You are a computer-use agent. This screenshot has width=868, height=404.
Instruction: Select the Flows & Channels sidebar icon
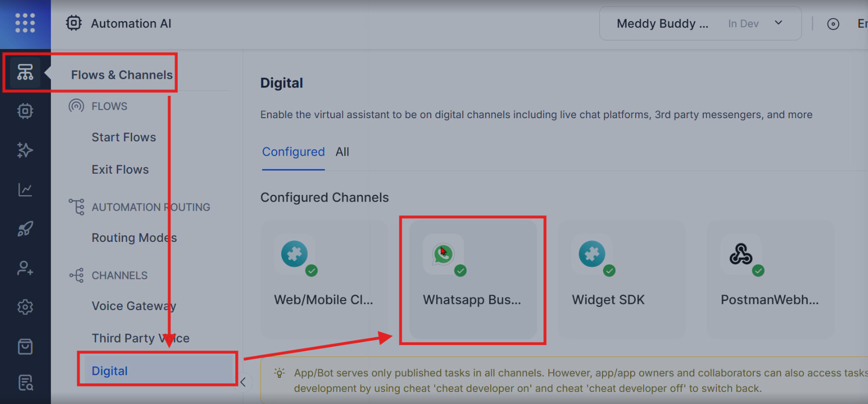(25, 73)
